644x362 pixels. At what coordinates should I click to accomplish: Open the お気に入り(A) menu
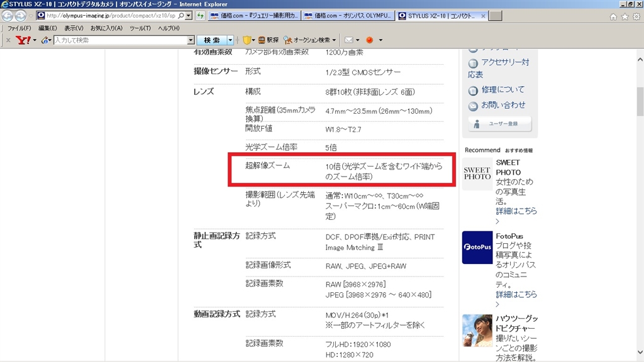click(x=106, y=28)
